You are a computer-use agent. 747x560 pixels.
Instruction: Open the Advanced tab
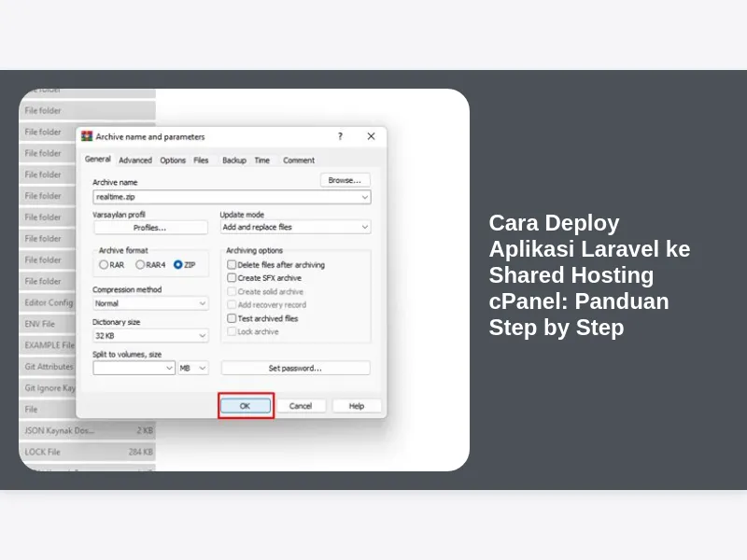click(135, 161)
